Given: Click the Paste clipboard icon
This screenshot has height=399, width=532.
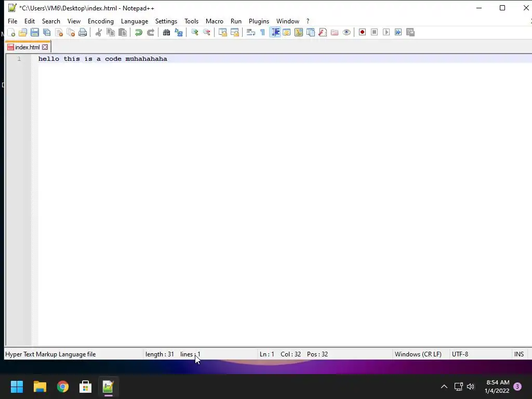Looking at the screenshot, I should point(123,32).
